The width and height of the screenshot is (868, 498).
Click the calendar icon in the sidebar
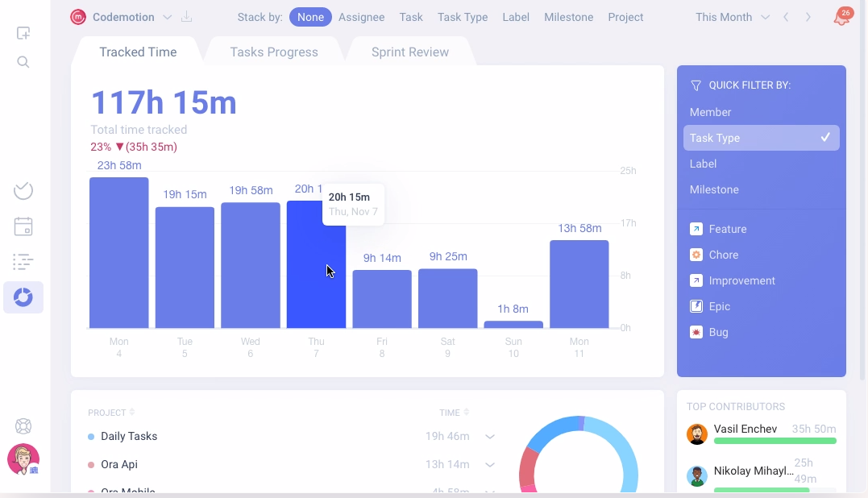pyautogui.click(x=23, y=226)
